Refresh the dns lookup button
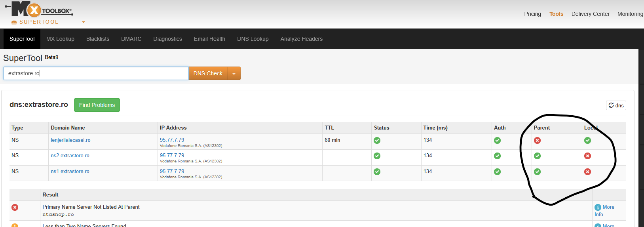Viewport: 644px width, 227px height. click(x=616, y=105)
